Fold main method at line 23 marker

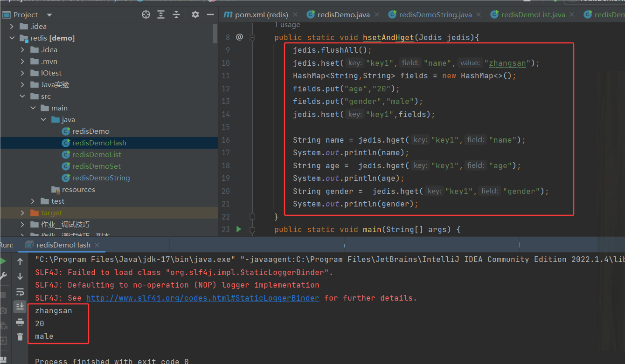pyautogui.click(x=252, y=230)
